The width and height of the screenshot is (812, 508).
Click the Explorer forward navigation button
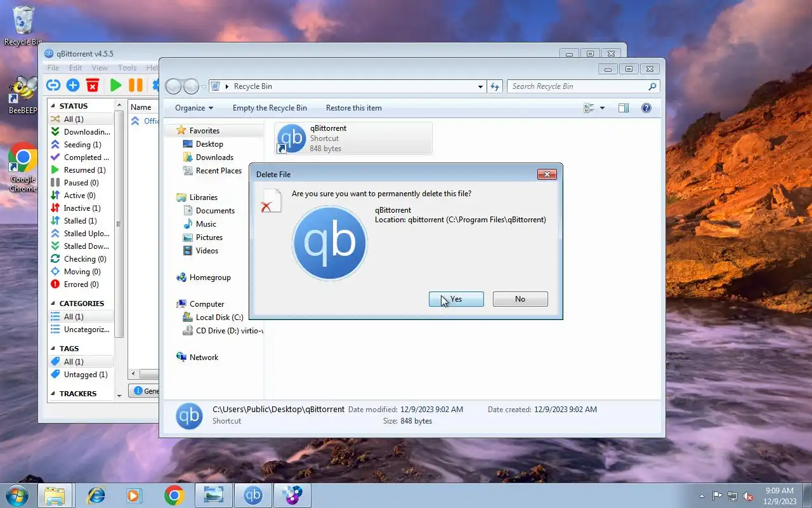191,86
